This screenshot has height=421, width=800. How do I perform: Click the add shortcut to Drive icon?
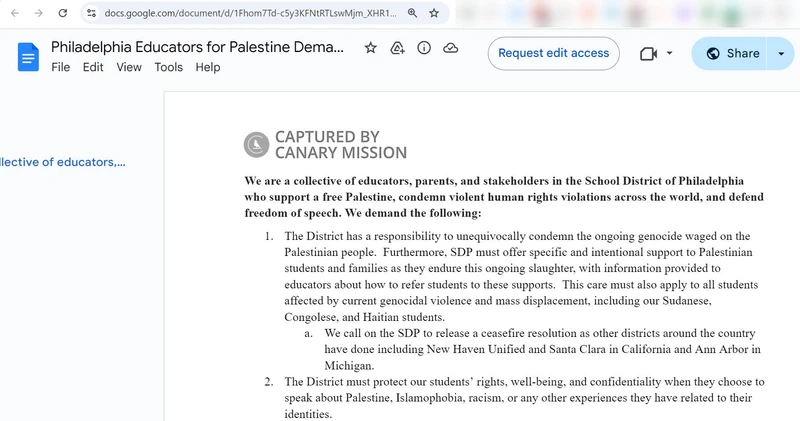pos(397,48)
